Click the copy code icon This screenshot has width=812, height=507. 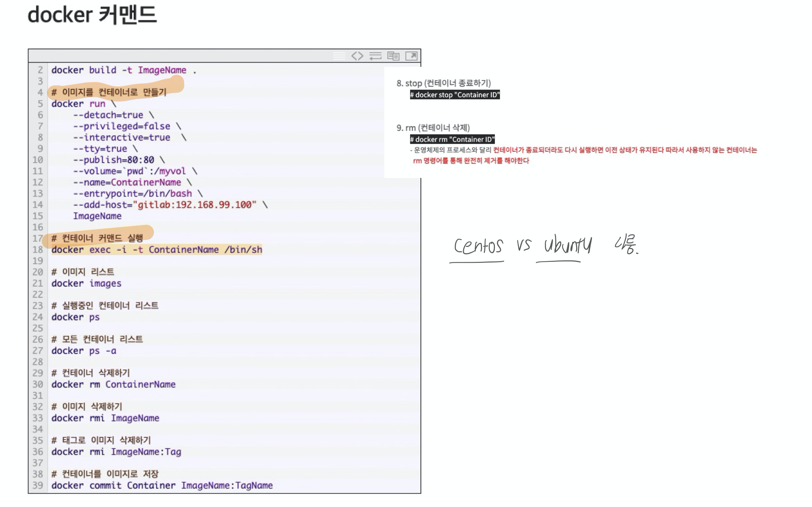point(393,56)
